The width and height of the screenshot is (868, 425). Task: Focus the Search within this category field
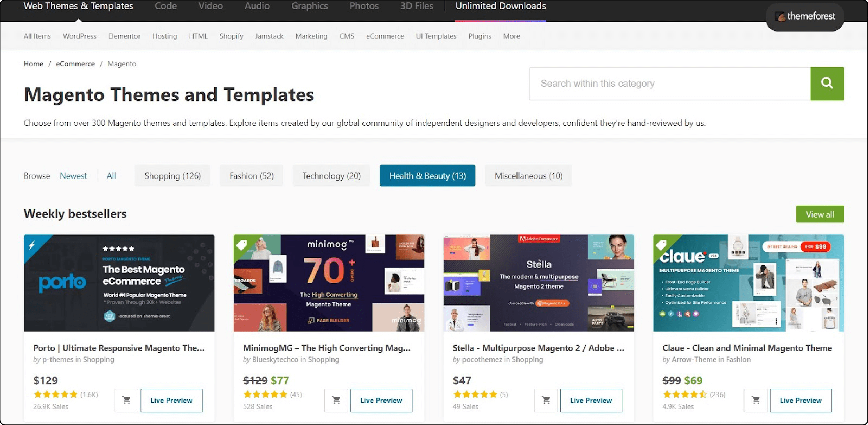pyautogui.click(x=670, y=84)
